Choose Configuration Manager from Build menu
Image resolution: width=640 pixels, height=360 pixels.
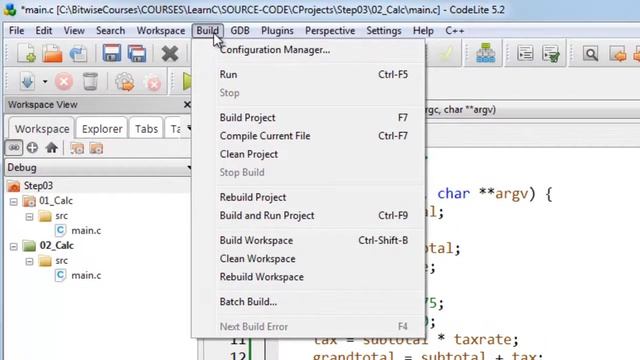coord(309,50)
